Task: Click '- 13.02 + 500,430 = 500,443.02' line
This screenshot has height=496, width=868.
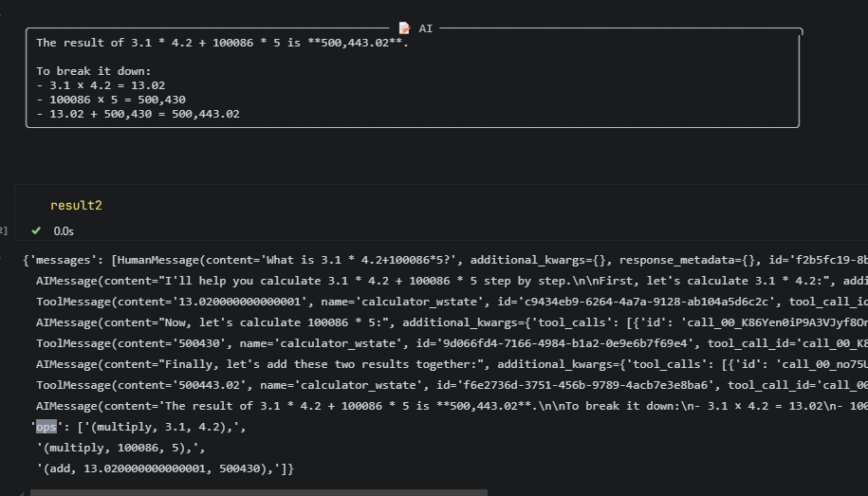Action: point(138,114)
